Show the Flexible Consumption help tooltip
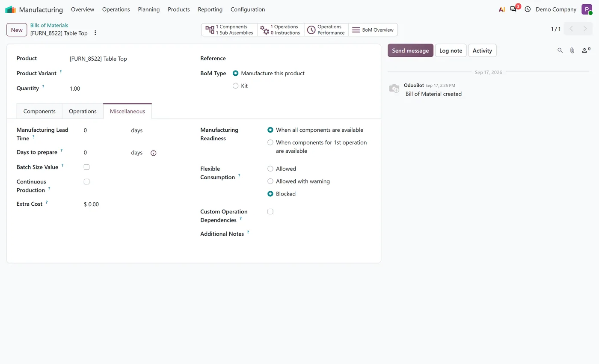 tap(239, 175)
